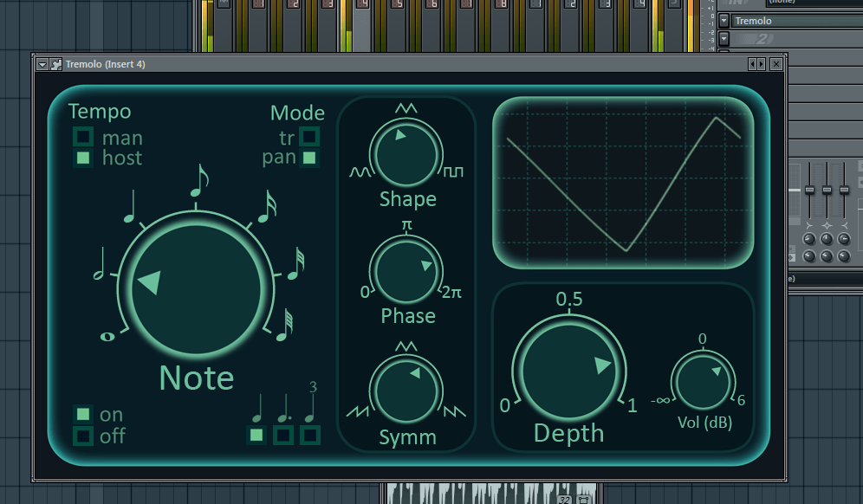Click the π label above Phase knob
863x504 pixels.
click(406, 225)
